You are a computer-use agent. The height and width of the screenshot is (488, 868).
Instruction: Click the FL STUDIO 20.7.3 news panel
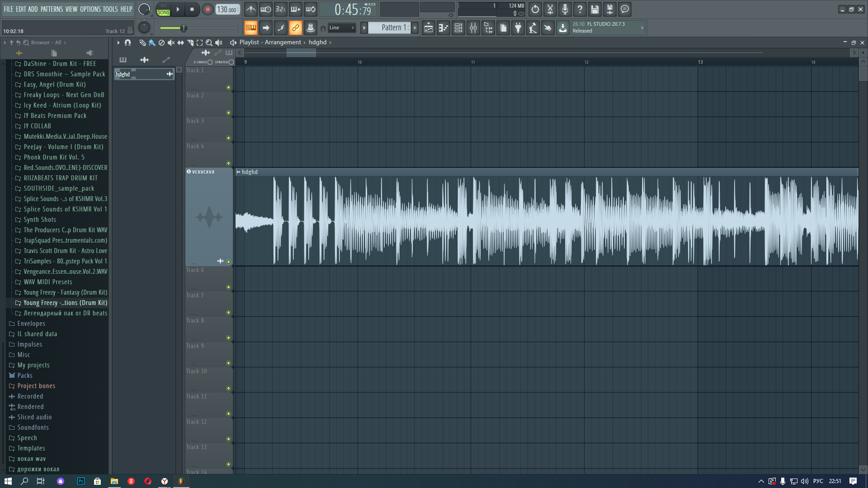(x=606, y=28)
